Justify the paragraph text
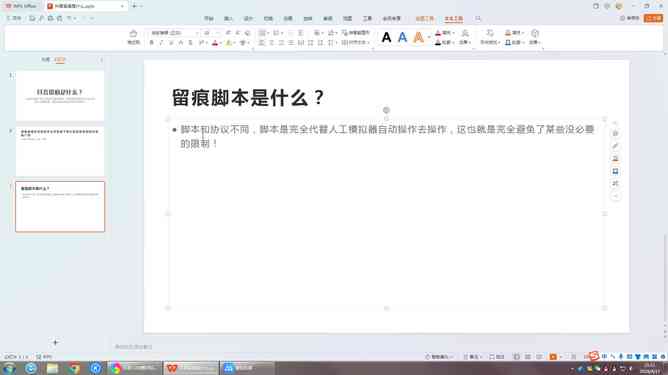Image resolution: width=668 pixels, height=375 pixels. click(291, 43)
